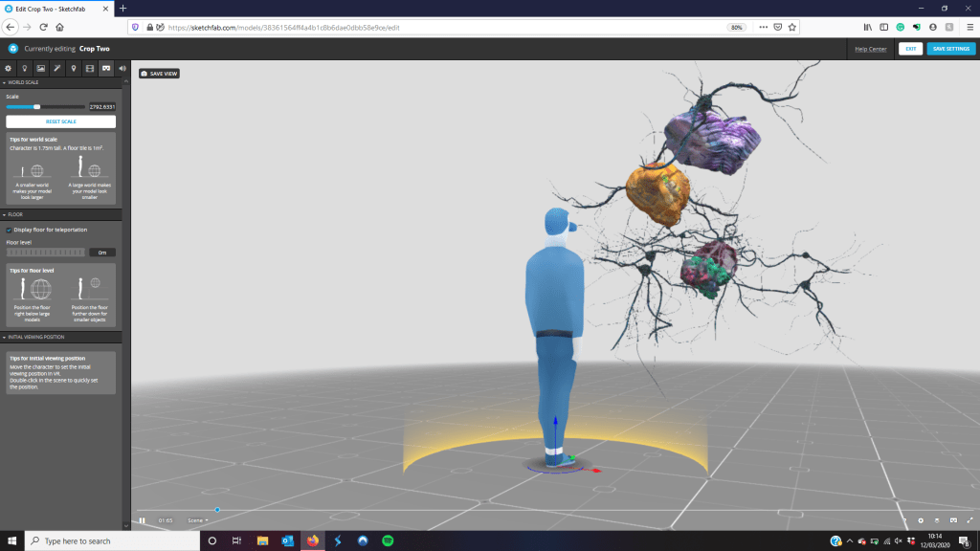Open the Scene animation dropdown
This screenshot has height=551, width=980.
[198, 520]
